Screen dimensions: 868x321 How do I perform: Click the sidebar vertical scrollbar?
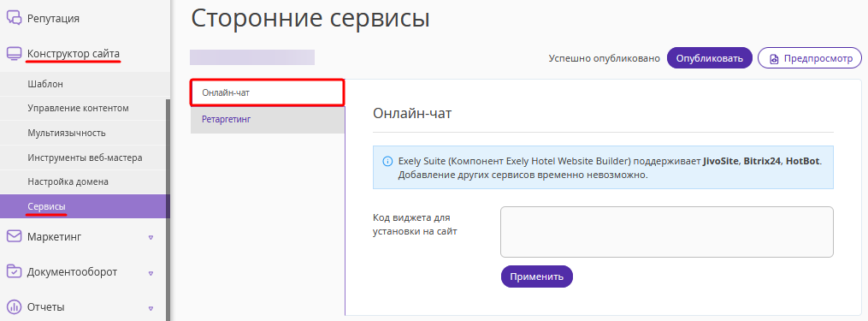(168, 211)
